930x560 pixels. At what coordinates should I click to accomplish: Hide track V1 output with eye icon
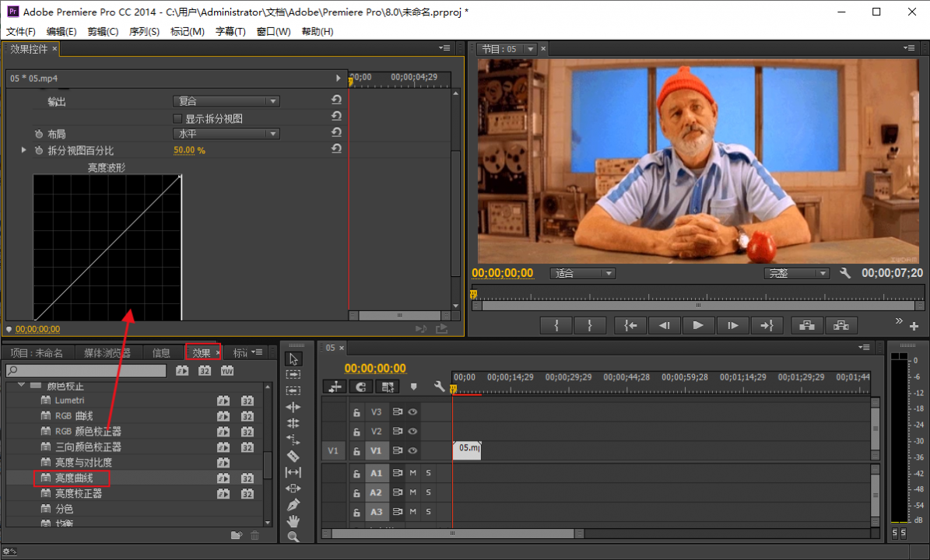pyautogui.click(x=412, y=450)
